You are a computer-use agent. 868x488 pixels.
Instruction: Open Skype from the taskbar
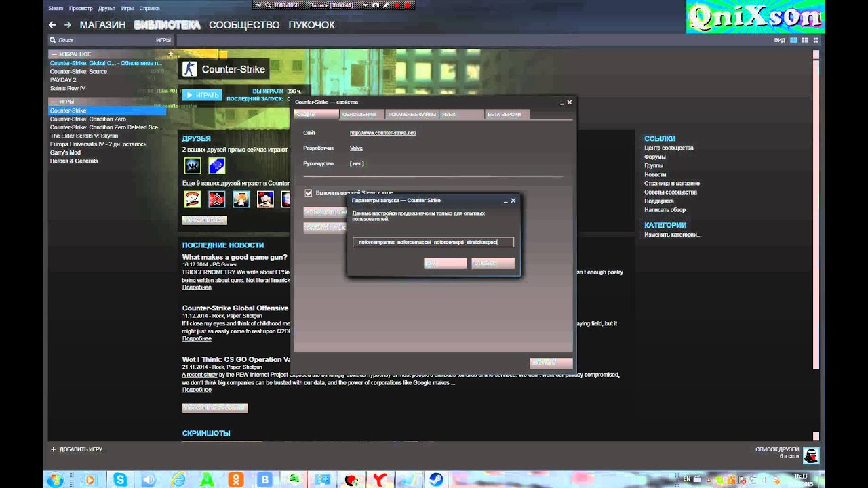pos(119,480)
